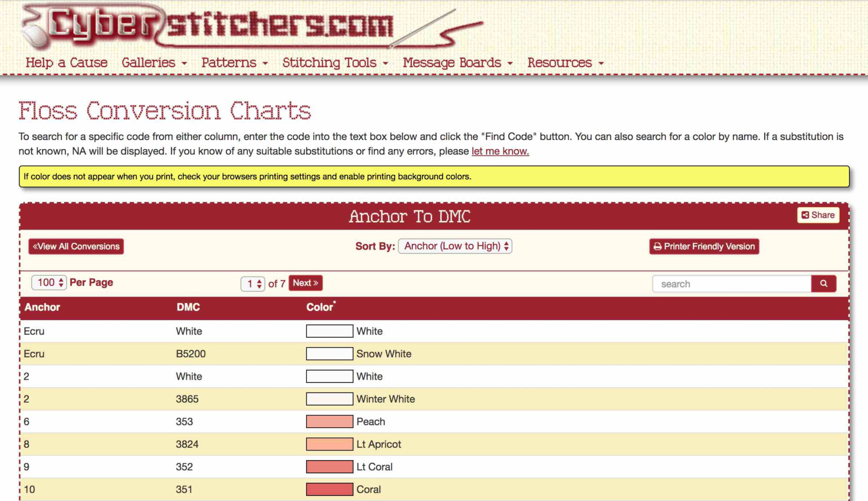Click the Snow White color name
The width and height of the screenshot is (868, 501).
point(384,354)
